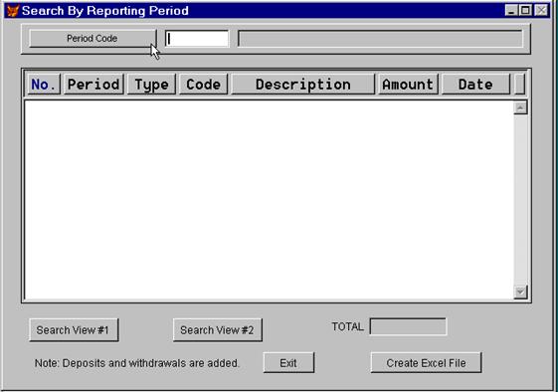558x392 pixels.
Task: Exit the Search By Reporting Period window
Action: [x=288, y=363]
